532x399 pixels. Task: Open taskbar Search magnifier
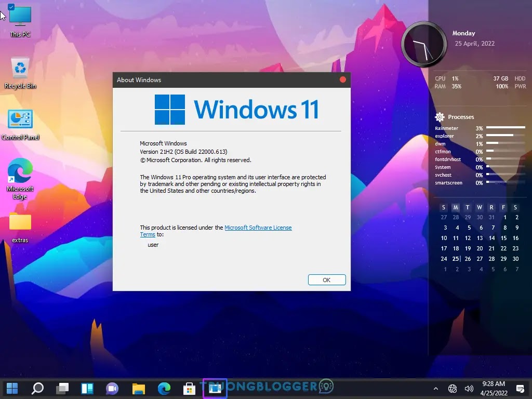coord(37,388)
